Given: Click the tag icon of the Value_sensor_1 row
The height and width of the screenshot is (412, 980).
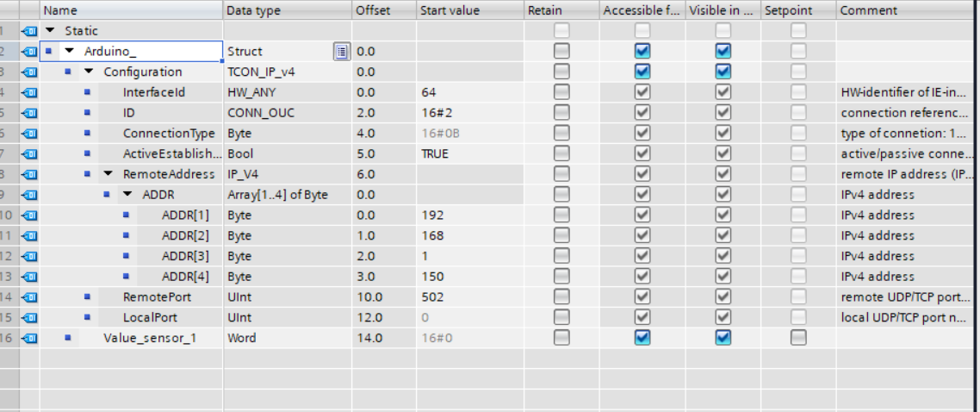Looking at the screenshot, I should tap(29, 338).
